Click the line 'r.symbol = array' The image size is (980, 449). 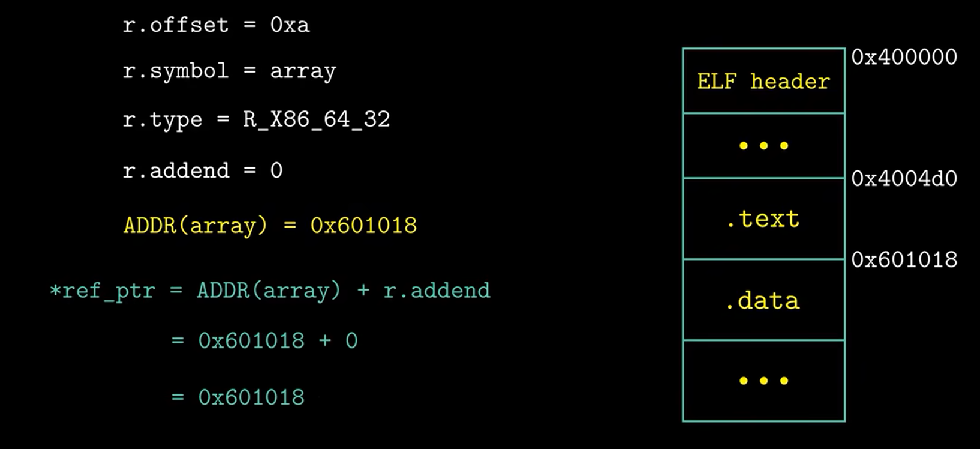coord(229,71)
